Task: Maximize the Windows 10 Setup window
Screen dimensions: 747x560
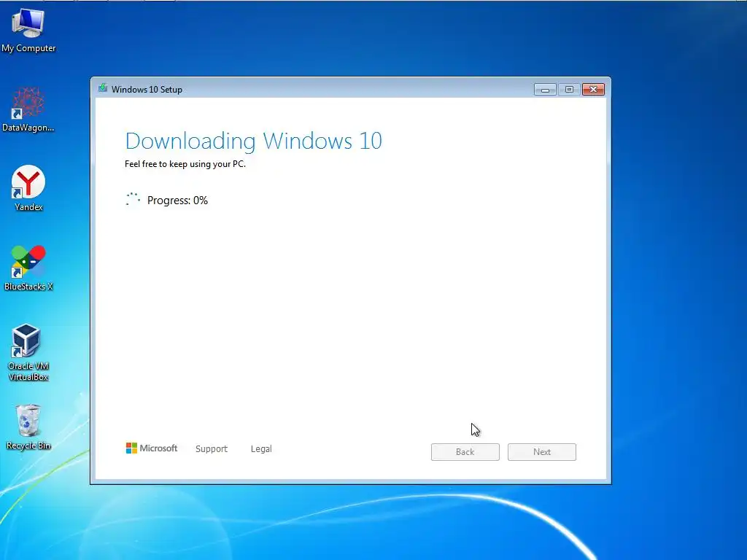Action: click(569, 90)
